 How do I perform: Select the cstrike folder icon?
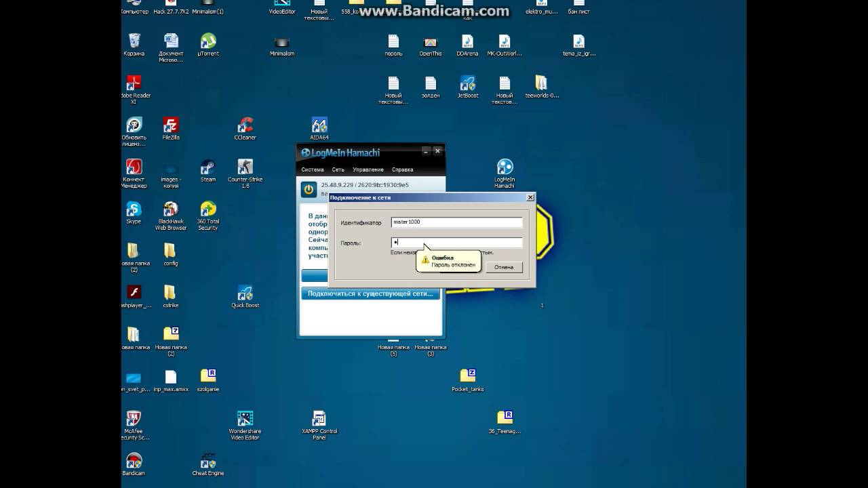point(171,297)
